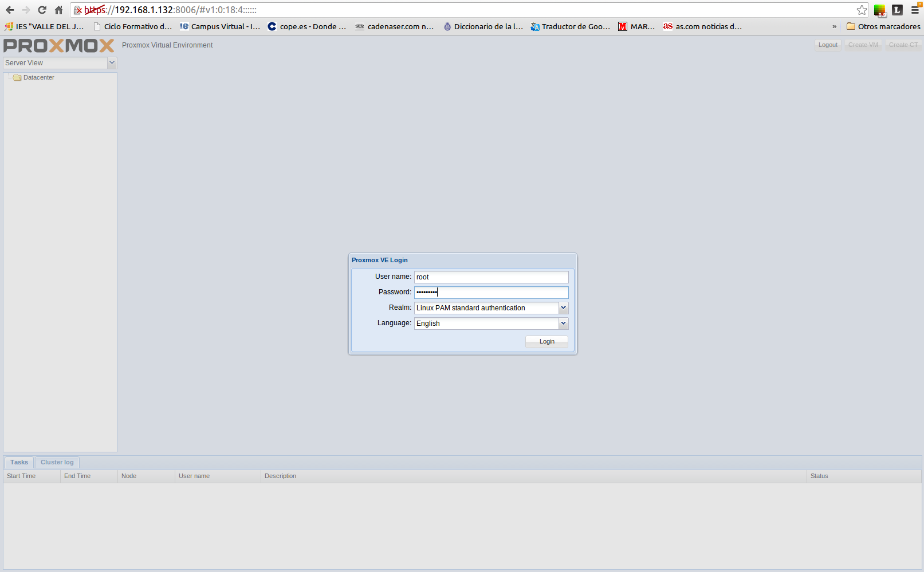
Task: Click the browser reload icon
Action: pyautogui.click(x=42, y=10)
